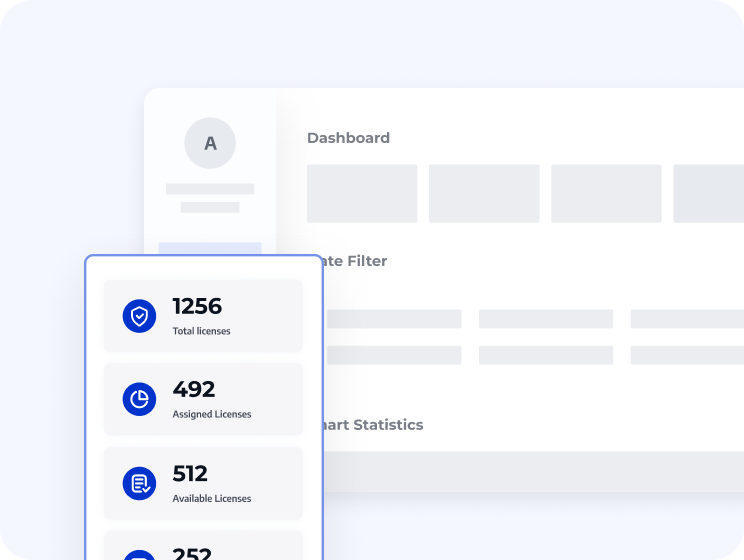Open the first Dashboard placeholder tile
The image size is (744, 560).
[362, 193]
